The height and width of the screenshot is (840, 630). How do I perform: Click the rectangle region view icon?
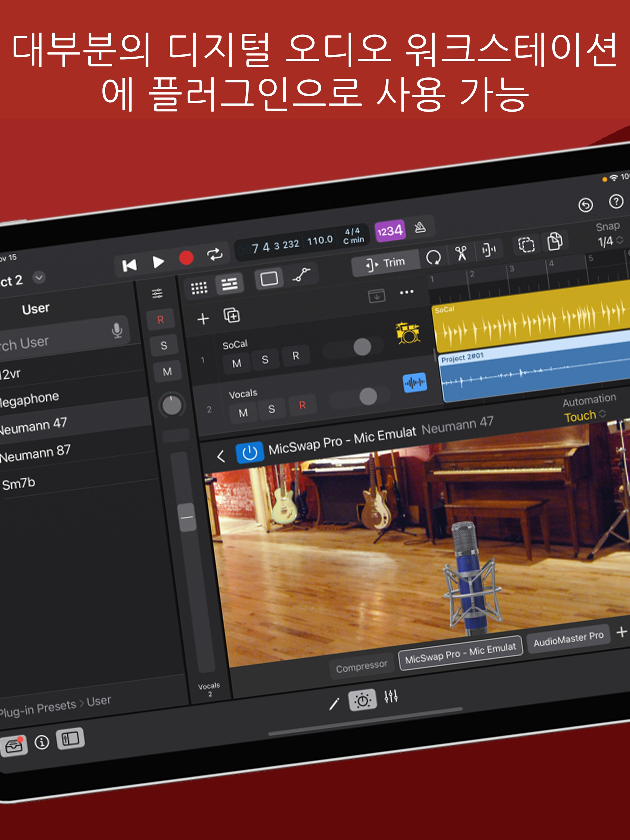(x=269, y=279)
